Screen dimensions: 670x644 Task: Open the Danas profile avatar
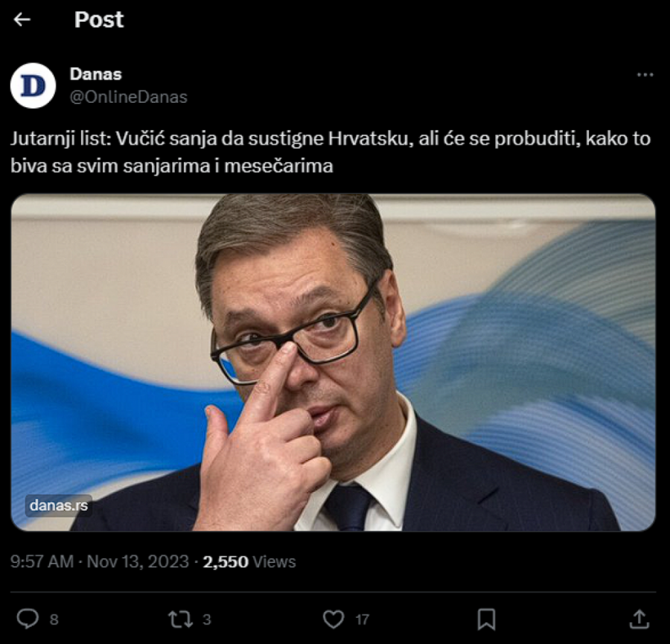pos(33,86)
